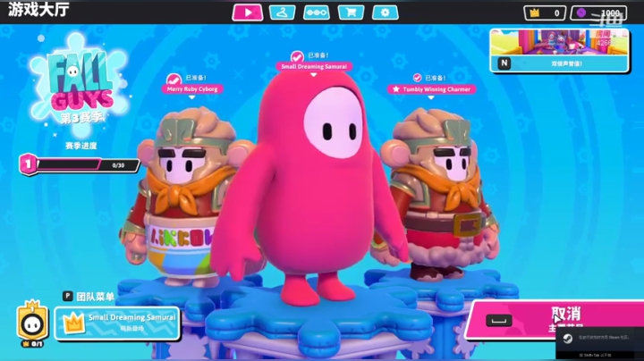Viewport: 644px width, 361px height.
Task: Click the P key icon for party menu
Action: tap(68, 296)
